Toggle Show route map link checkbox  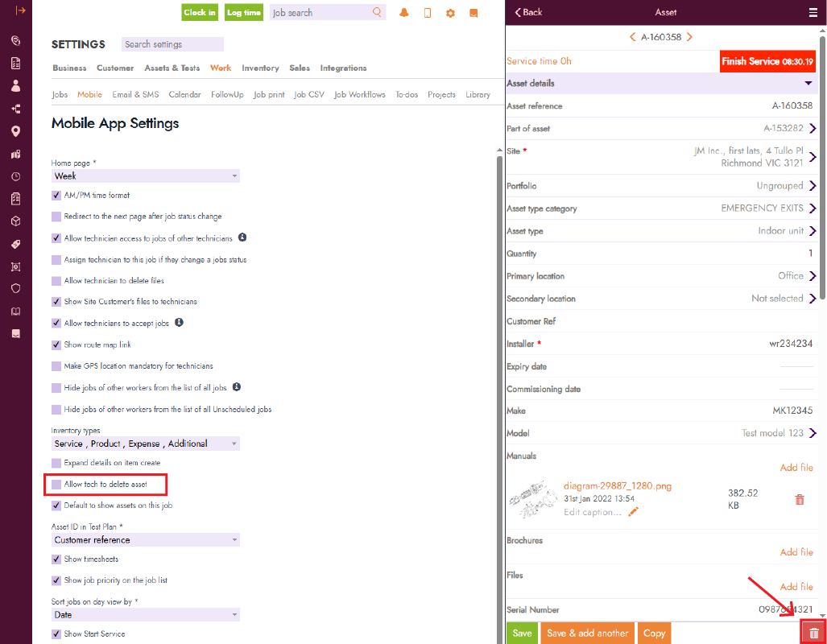(56, 345)
